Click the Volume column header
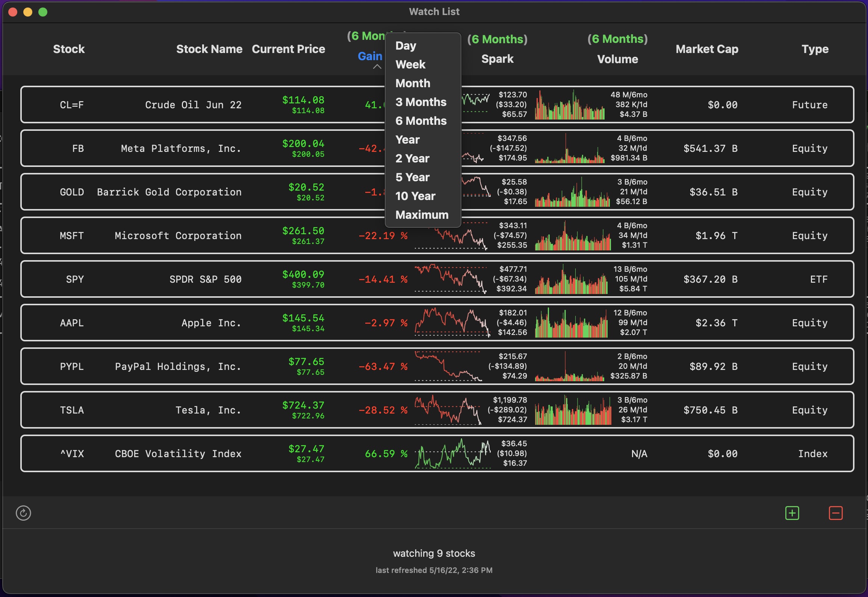This screenshot has width=868, height=597. point(618,59)
